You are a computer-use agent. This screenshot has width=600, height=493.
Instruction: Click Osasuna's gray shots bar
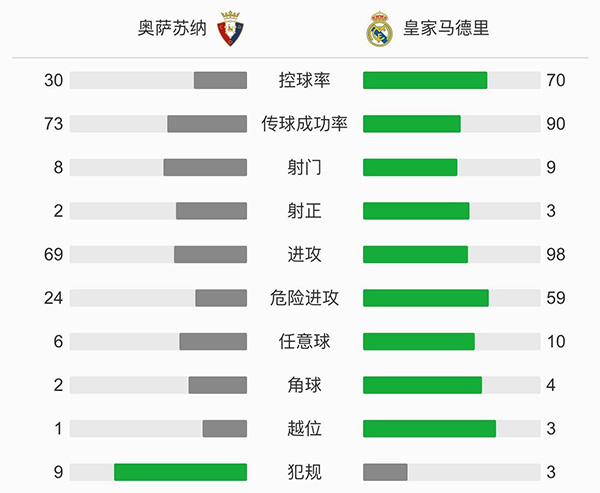pyautogui.click(x=205, y=168)
